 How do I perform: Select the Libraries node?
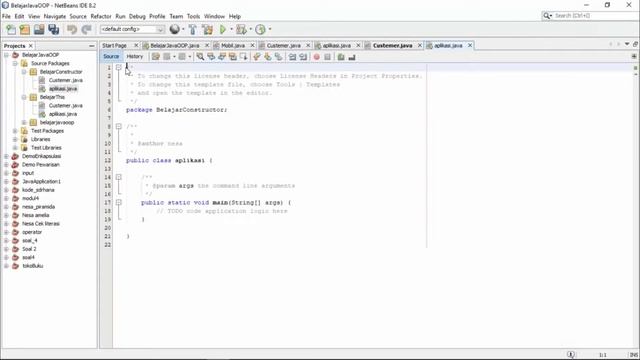(x=40, y=139)
